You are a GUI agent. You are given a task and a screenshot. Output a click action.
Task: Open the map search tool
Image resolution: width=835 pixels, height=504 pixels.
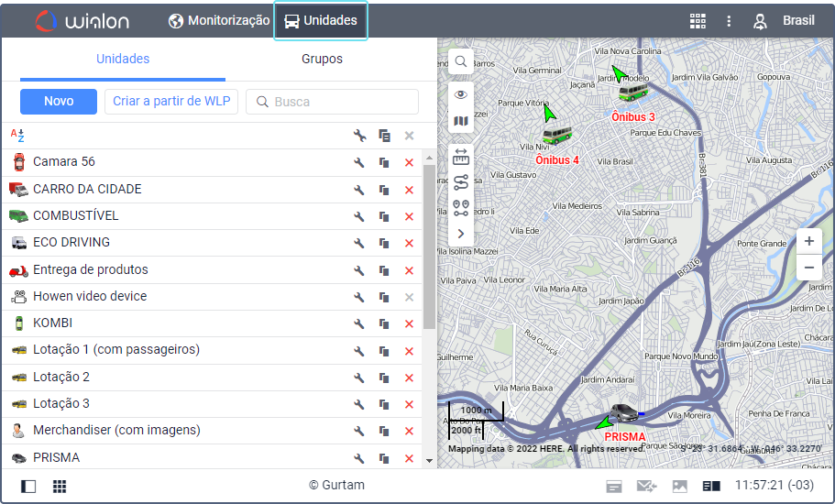coord(461,61)
